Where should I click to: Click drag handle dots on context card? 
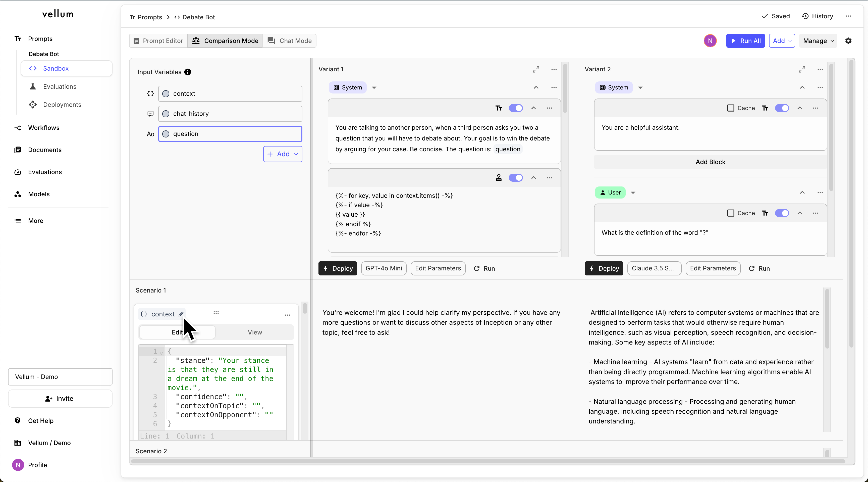click(216, 313)
